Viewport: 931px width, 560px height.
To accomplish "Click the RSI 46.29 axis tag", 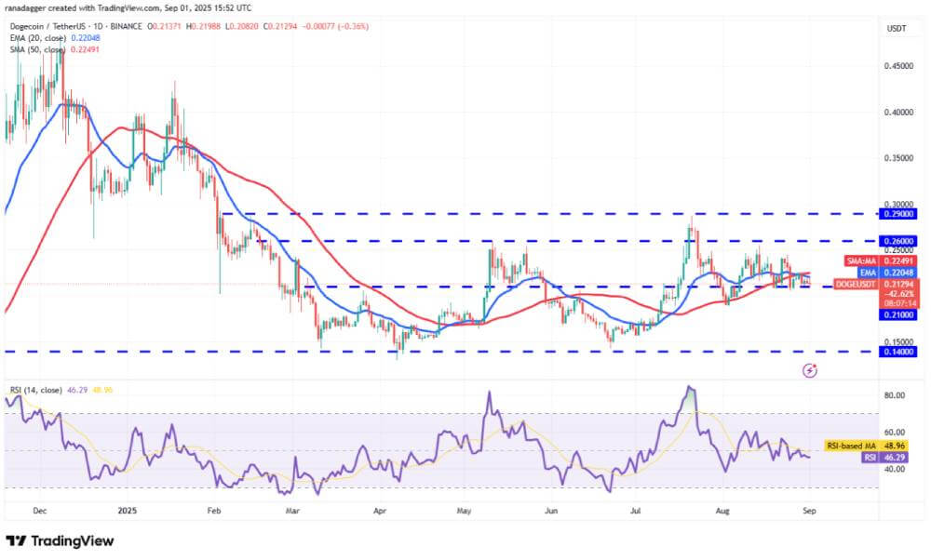I will (x=884, y=458).
